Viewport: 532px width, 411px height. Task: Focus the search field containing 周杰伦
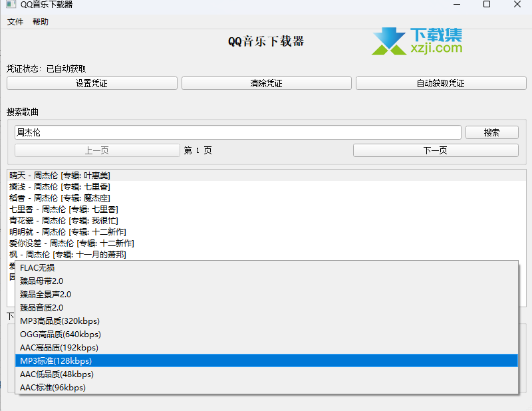[238, 132]
